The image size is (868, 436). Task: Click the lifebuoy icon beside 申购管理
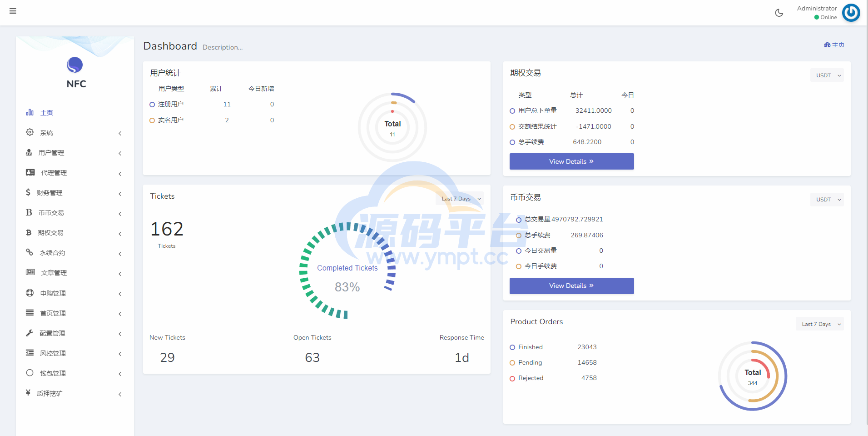30,293
